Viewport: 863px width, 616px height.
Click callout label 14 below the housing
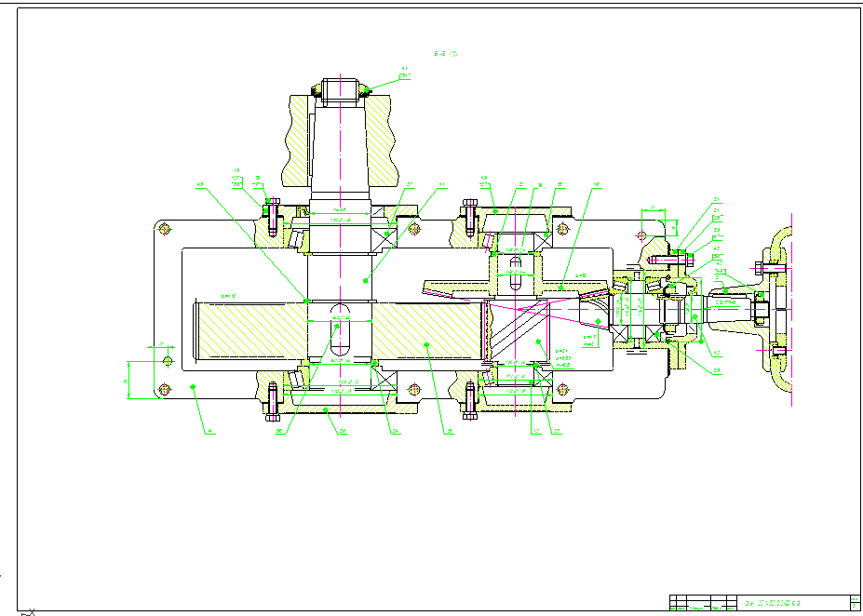(210, 431)
